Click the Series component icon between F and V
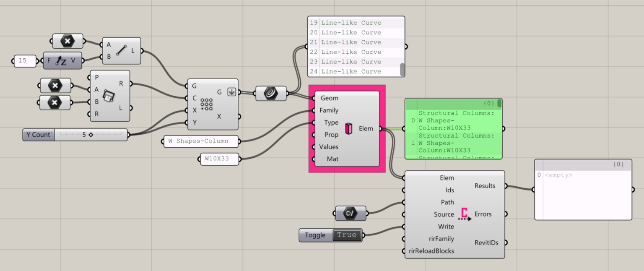This screenshot has width=644, height=271. tap(61, 60)
